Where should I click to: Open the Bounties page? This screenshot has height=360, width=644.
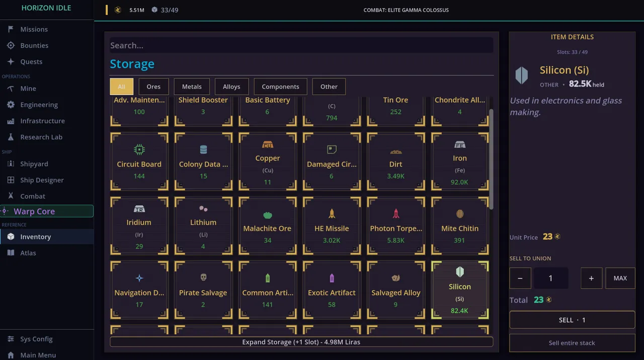(46, 45)
